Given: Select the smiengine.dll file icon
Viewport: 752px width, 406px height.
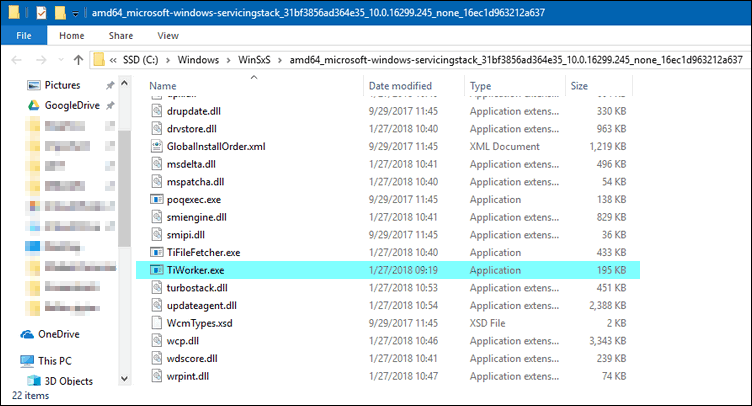Looking at the screenshot, I should (157, 217).
